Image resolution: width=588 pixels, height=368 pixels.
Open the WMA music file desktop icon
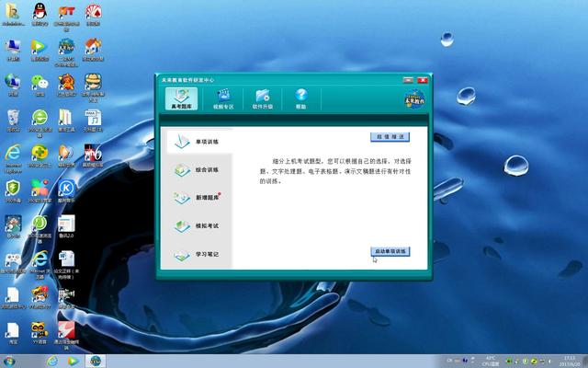pyautogui.click(x=93, y=120)
